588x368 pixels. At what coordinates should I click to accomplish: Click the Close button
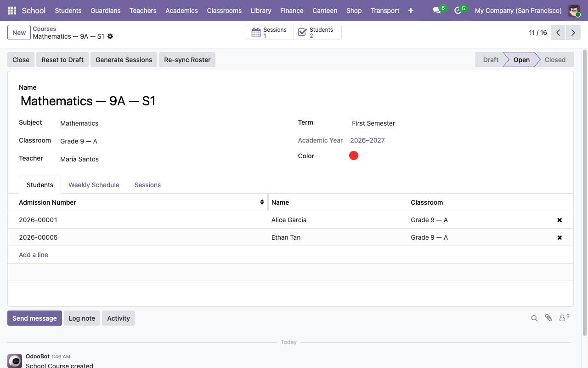[21, 60]
